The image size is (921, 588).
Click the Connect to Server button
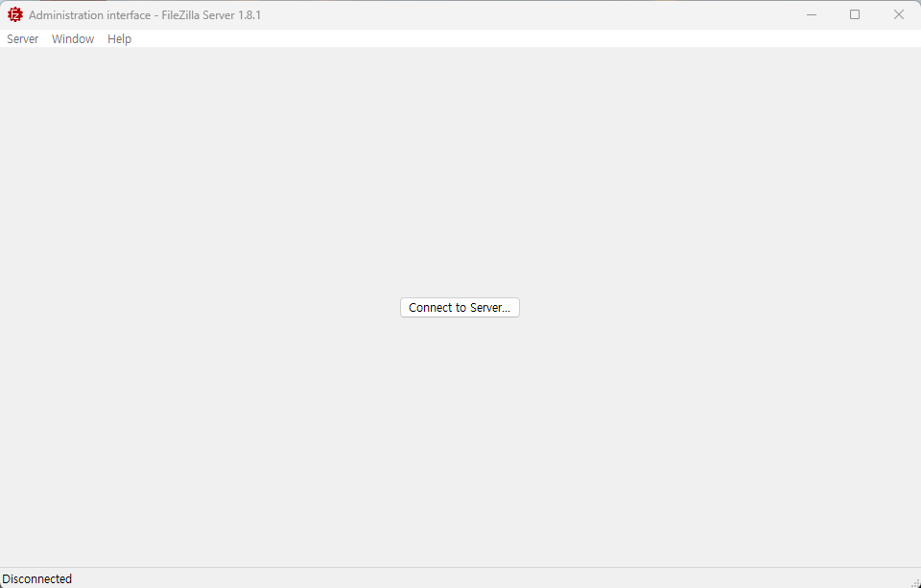point(460,307)
